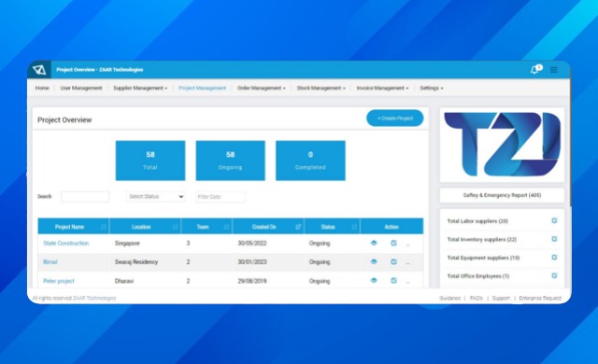
Task: Expand Supplier Management menu
Action: coord(140,88)
